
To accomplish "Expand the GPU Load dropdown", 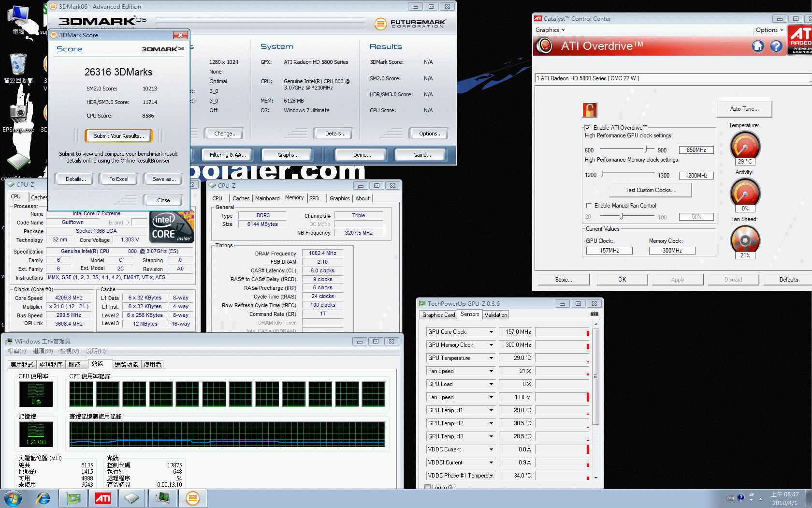I will coord(491,384).
